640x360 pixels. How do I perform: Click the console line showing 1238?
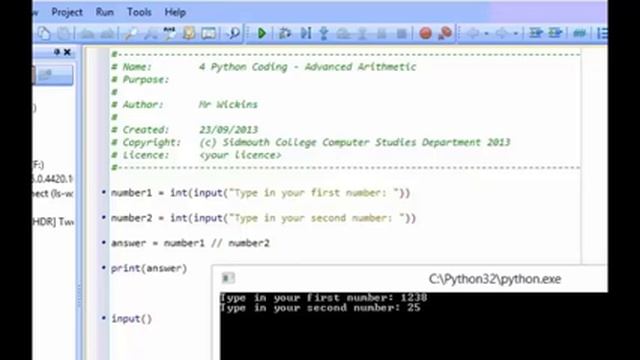point(323,298)
